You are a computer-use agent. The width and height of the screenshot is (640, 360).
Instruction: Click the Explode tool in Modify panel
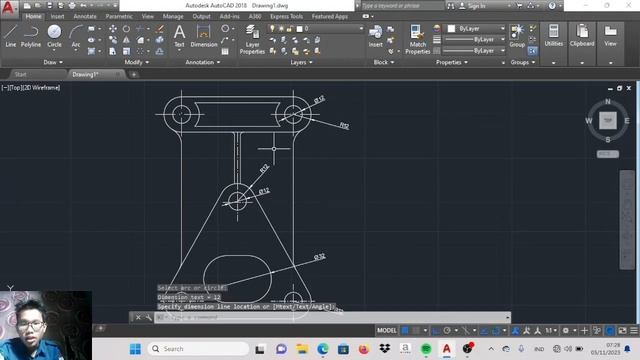pyautogui.click(x=160, y=40)
